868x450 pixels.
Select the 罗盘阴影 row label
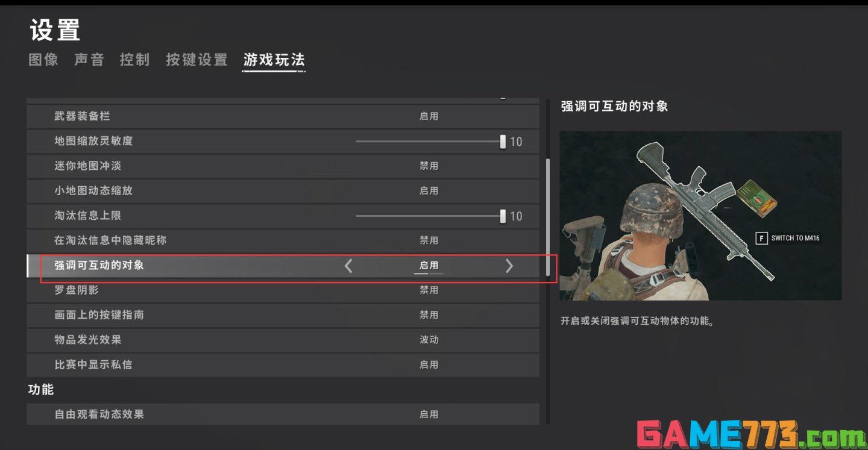(x=76, y=290)
